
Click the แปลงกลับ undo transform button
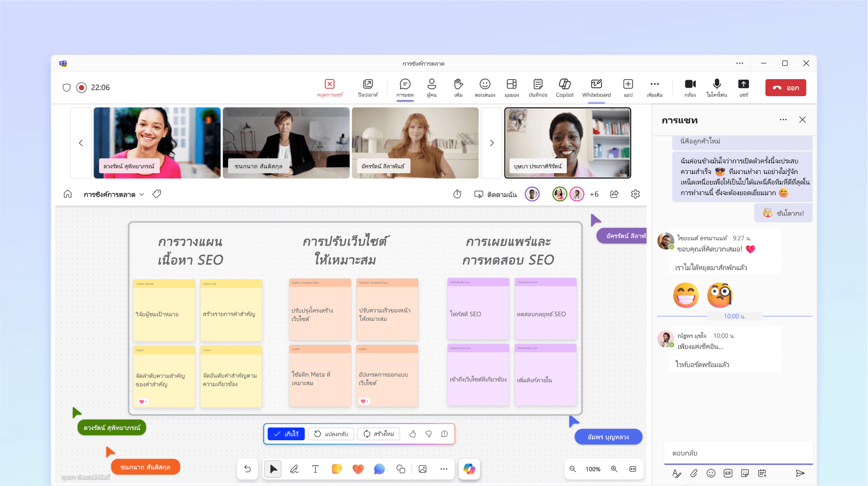tap(331, 434)
